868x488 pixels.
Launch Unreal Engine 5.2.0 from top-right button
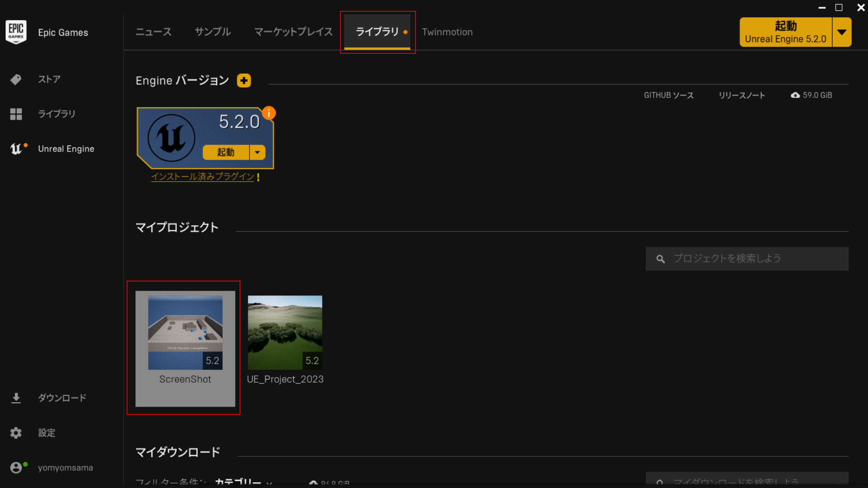pyautogui.click(x=785, y=32)
